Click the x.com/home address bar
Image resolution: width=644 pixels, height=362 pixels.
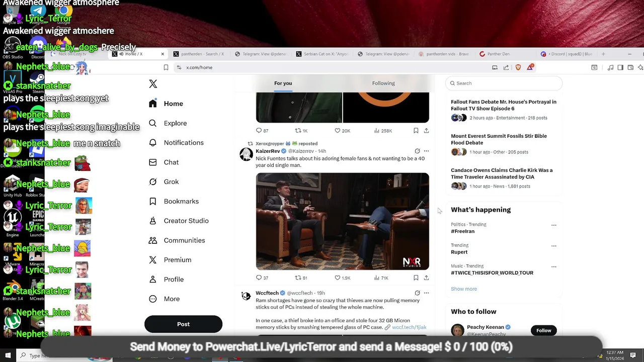[x=199, y=67]
